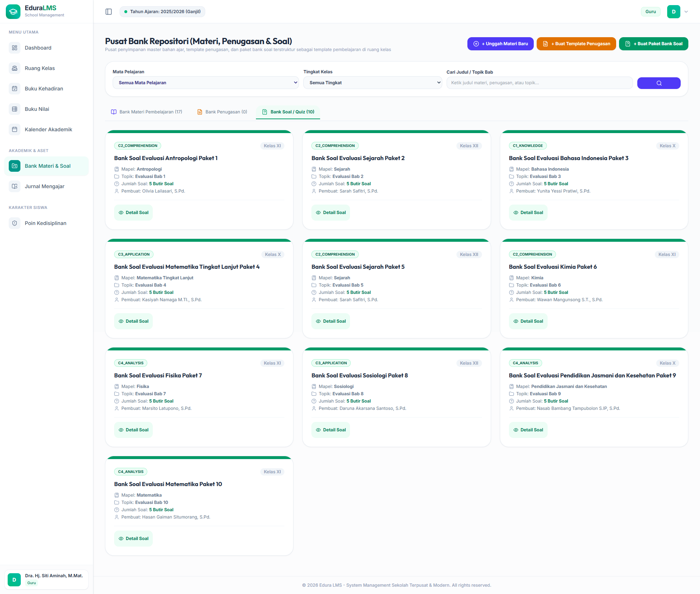
Task: Open Detail Soal for Bahasa Indonesia Paket 3
Action: click(528, 213)
